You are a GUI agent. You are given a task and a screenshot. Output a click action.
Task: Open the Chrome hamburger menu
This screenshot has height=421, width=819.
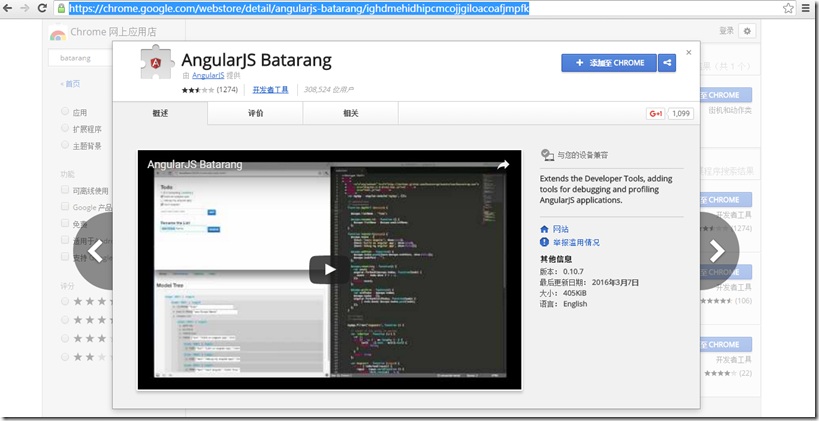coord(807,8)
